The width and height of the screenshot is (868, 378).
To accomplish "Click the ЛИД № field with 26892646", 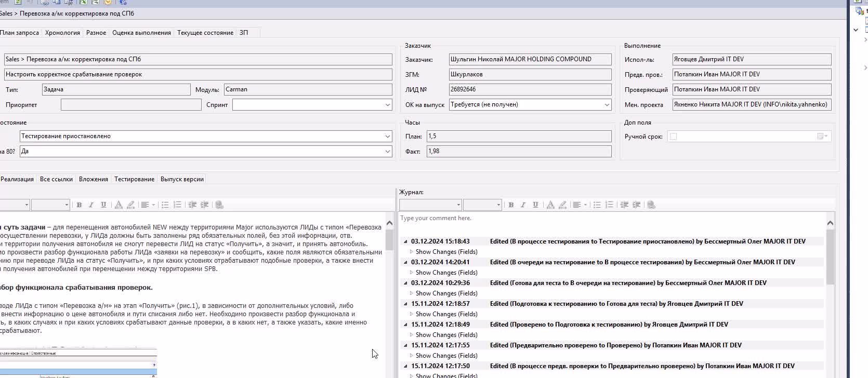I will point(530,90).
